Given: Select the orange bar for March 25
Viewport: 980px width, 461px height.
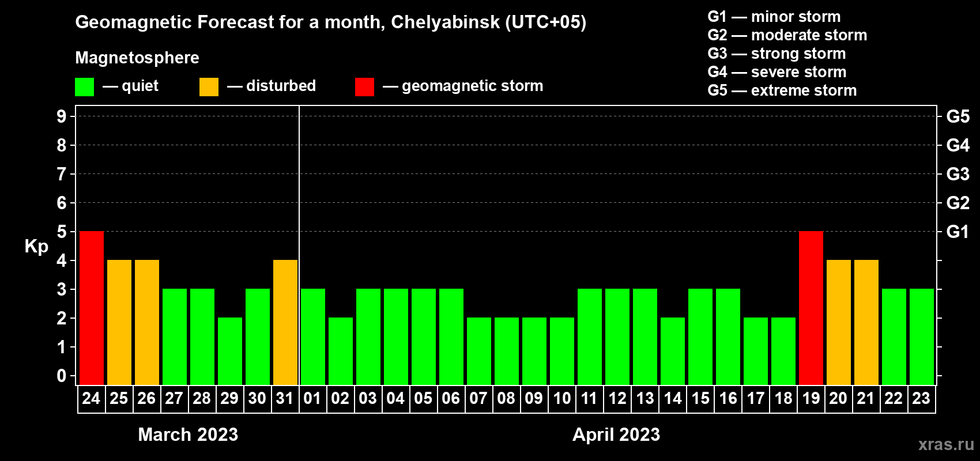Looking at the screenshot, I should click(119, 323).
